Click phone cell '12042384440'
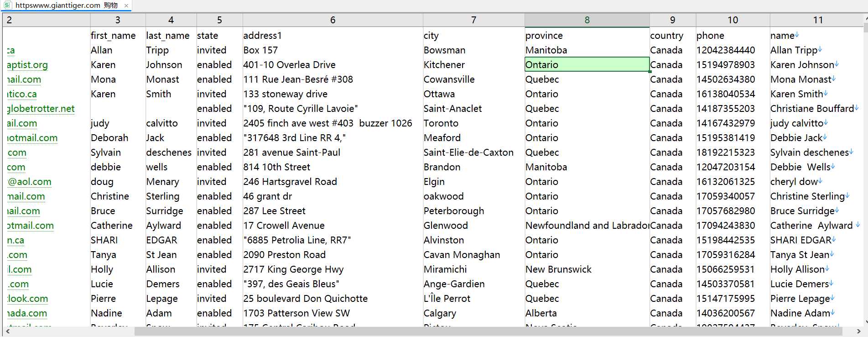The image size is (868, 337). [x=733, y=50]
